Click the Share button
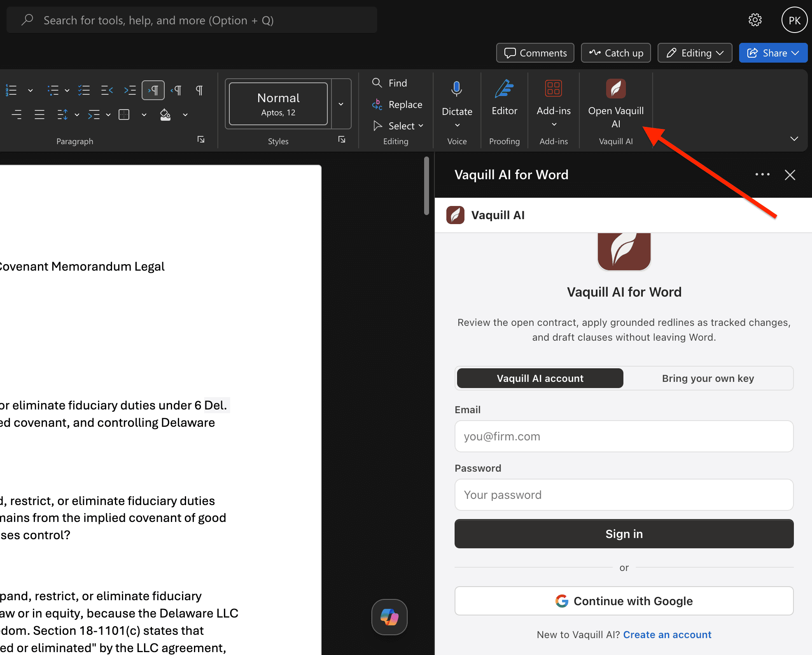Screen dimensions: 812x655 point(773,53)
